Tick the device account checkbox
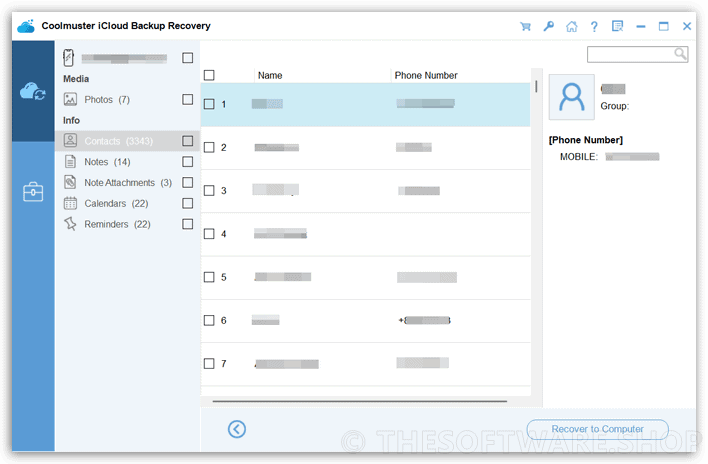Viewport: 708px width, 464px height. pos(187,58)
